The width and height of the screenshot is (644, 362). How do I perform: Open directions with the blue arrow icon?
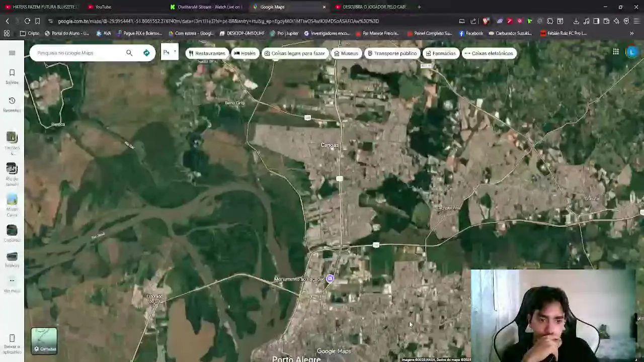(146, 53)
